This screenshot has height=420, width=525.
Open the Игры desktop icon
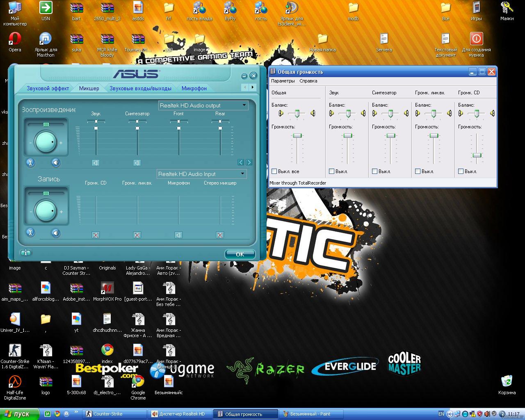pyautogui.click(x=476, y=11)
